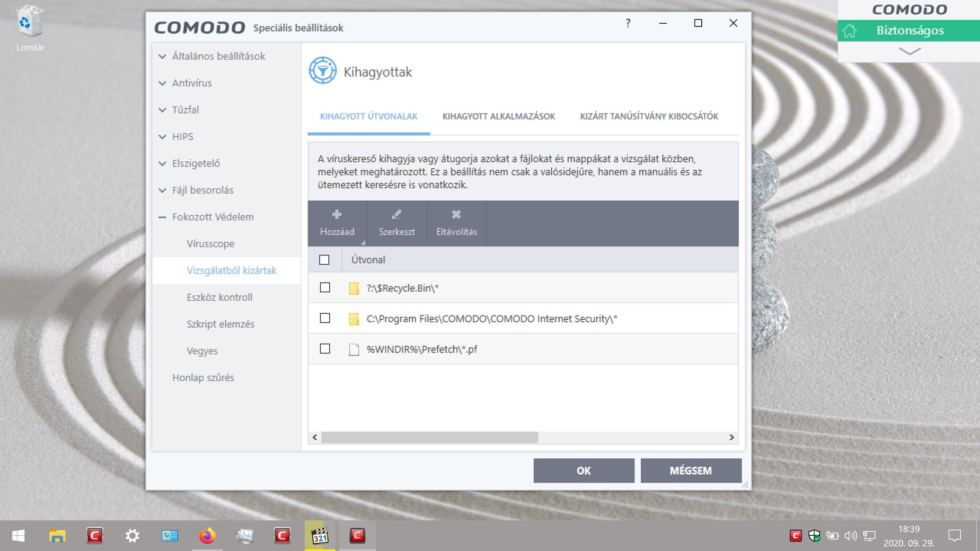
Task: Click the network tray icon
Action: (x=869, y=535)
